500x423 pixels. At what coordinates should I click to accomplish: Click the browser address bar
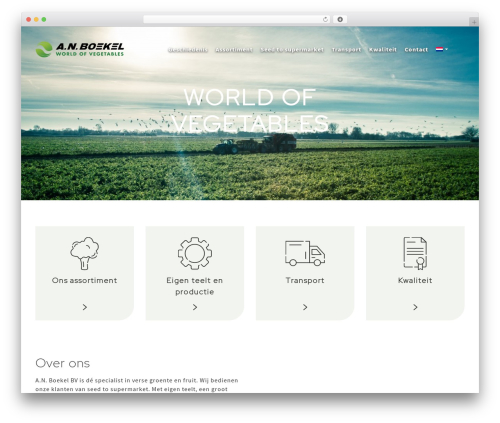pyautogui.click(x=237, y=19)
